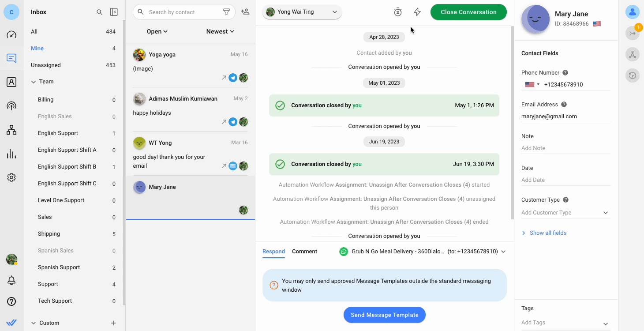Screen dimensions: 644x331
Task: Open the Messages inbox icon in sidebar
Action: [x=11, y=58]
